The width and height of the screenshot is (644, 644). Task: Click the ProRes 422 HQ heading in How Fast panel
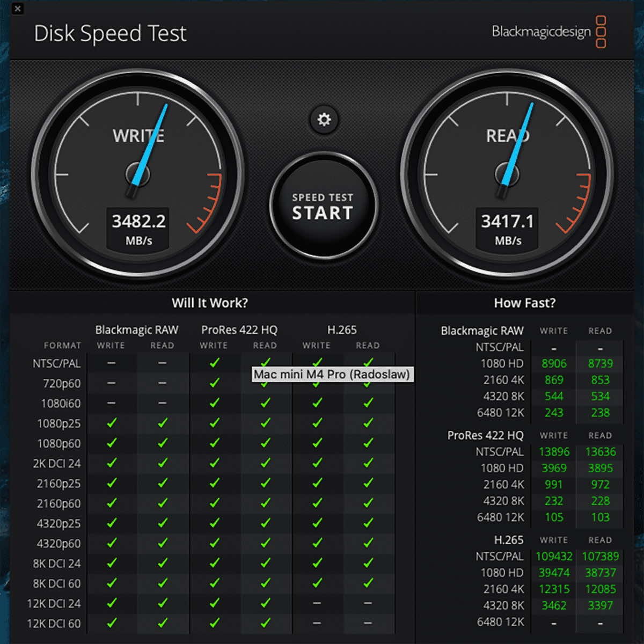[485, 435]
